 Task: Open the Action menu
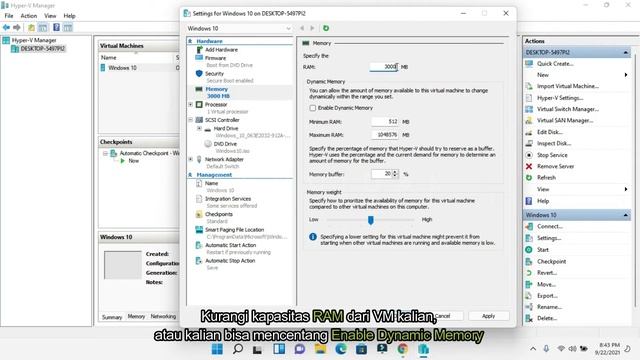[x=29, y=16]
